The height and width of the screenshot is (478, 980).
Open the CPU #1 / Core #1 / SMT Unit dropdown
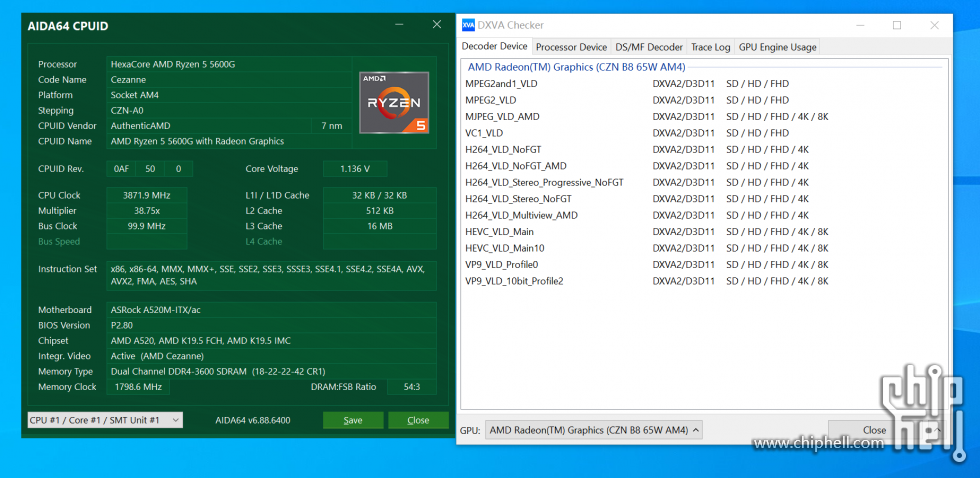click(x=105, y=420)
